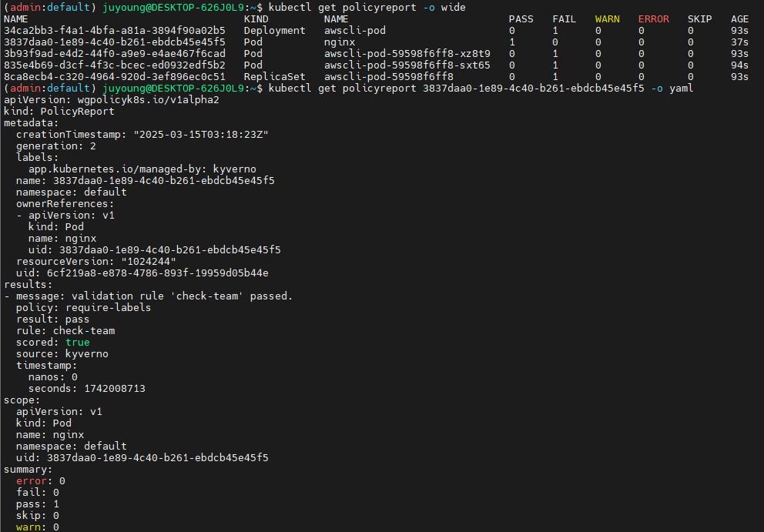Click the ownerReferences: line

(x=65, y=204)
